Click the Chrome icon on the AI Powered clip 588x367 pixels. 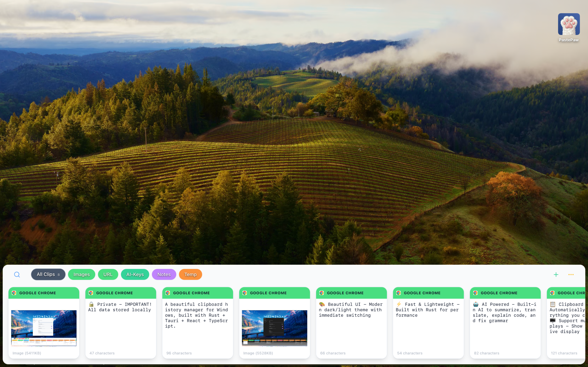[x=475, y=293]
